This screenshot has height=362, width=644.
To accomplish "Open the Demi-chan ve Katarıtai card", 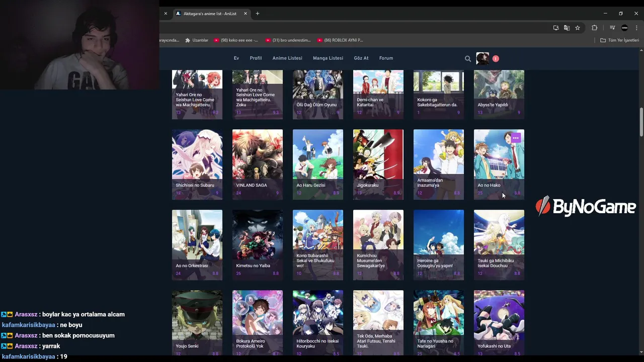I will pyautogui.click(x=378, y=95).
